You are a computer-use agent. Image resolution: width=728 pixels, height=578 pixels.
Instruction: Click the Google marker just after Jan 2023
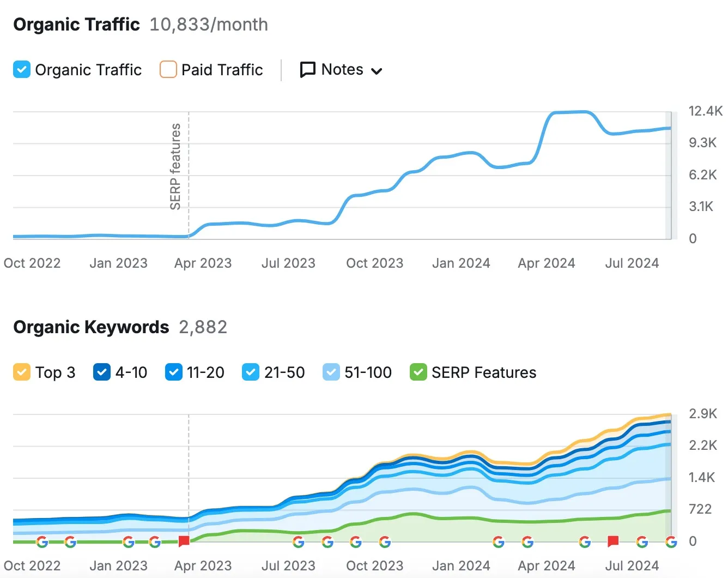tap(129, 542)
